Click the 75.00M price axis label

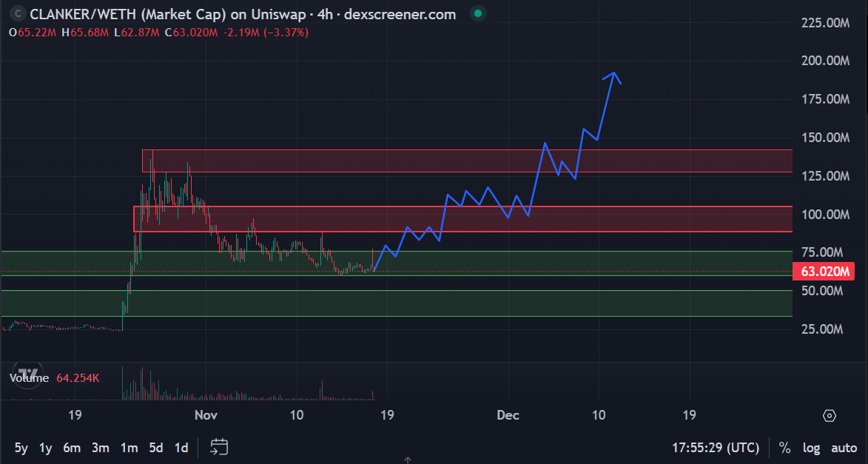822,252
